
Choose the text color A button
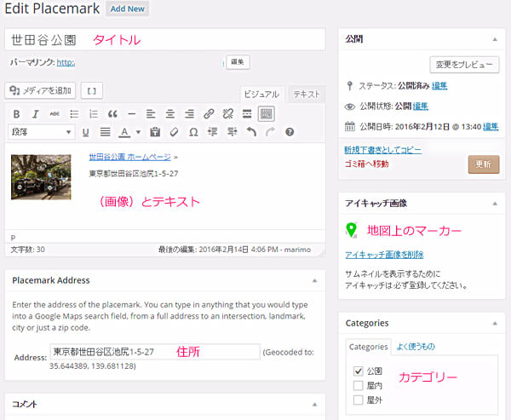click(124, 132)
